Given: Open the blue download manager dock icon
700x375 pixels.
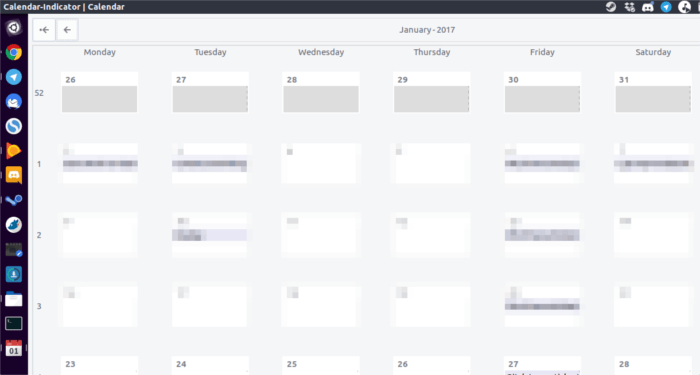Looking at the screenshot, I should 14,274.
